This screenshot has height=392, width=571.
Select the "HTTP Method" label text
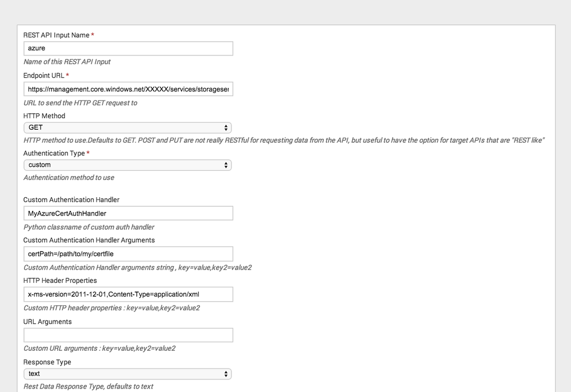coord(44,116)
